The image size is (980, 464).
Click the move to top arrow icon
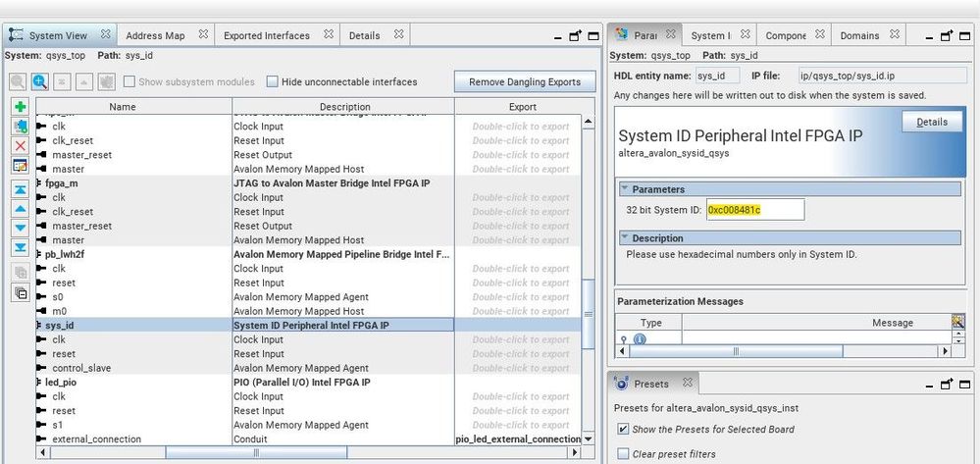[21, 189]
